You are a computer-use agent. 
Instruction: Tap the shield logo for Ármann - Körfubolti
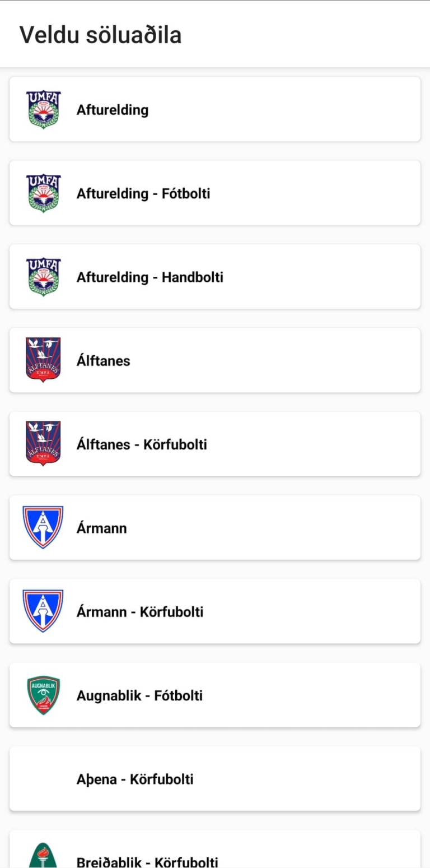(x=43, y=611)
